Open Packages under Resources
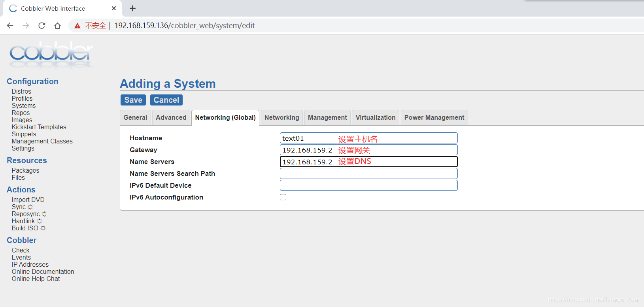Image resolution: width=644 pixels, height=307 pixels. click(25, 171)
